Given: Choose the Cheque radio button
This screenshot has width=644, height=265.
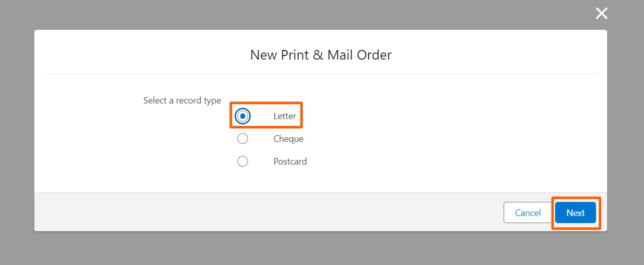Looking at the screenshot, I should tap(243, 139).
